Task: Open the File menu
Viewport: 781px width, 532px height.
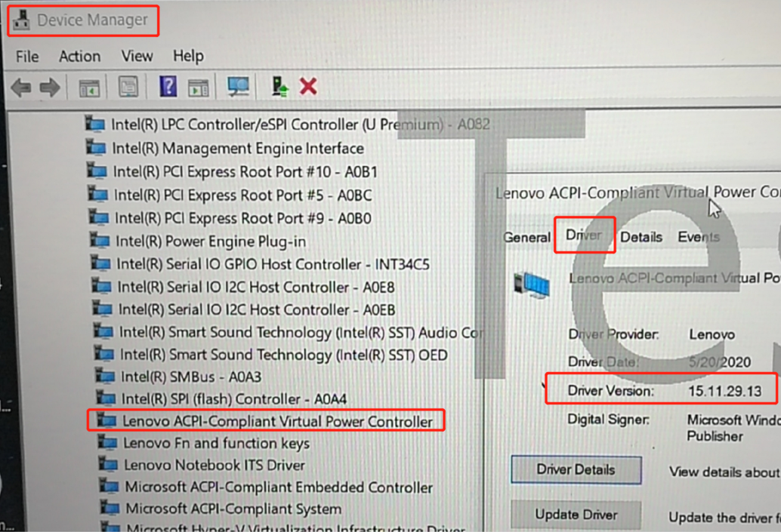Action: click(27, 57)
